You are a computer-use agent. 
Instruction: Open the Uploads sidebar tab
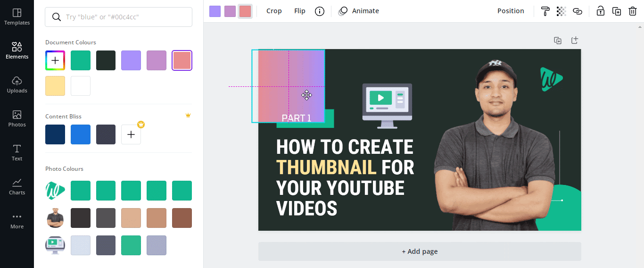click(17, 84)
